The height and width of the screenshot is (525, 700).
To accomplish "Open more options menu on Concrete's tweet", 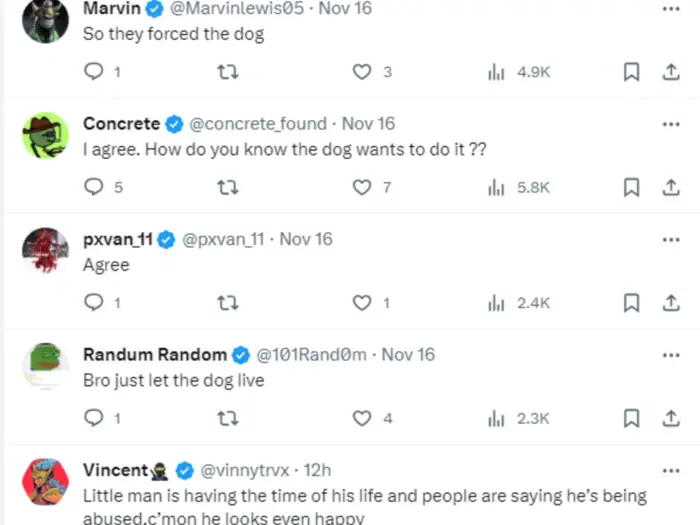I will pos(671,124).
